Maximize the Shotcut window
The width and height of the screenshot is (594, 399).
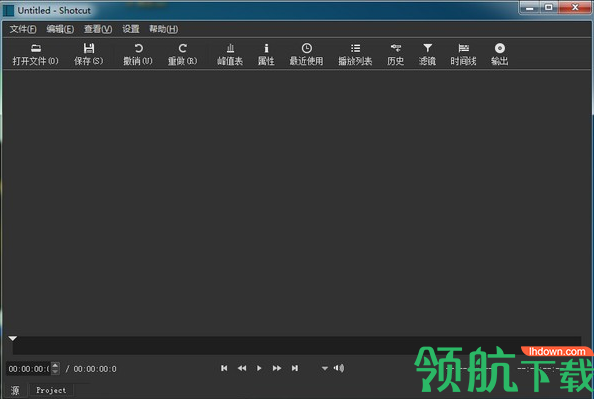pos(549,8)
